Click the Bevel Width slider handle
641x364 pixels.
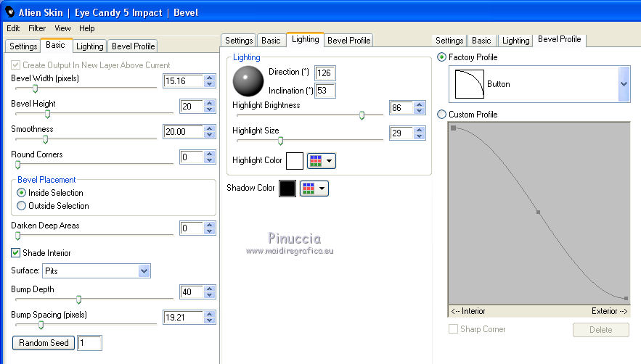pyautogui.click(x=35, y=88)
